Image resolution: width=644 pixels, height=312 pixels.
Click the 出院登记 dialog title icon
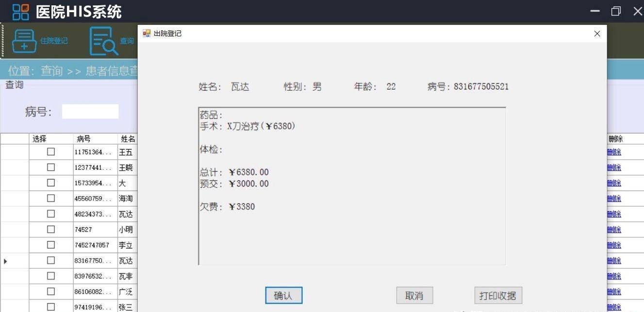(146, 33)
